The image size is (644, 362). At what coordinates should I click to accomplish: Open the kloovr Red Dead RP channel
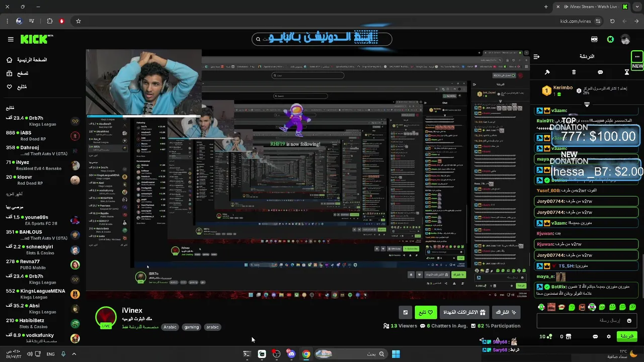click(x=42, y=180)
